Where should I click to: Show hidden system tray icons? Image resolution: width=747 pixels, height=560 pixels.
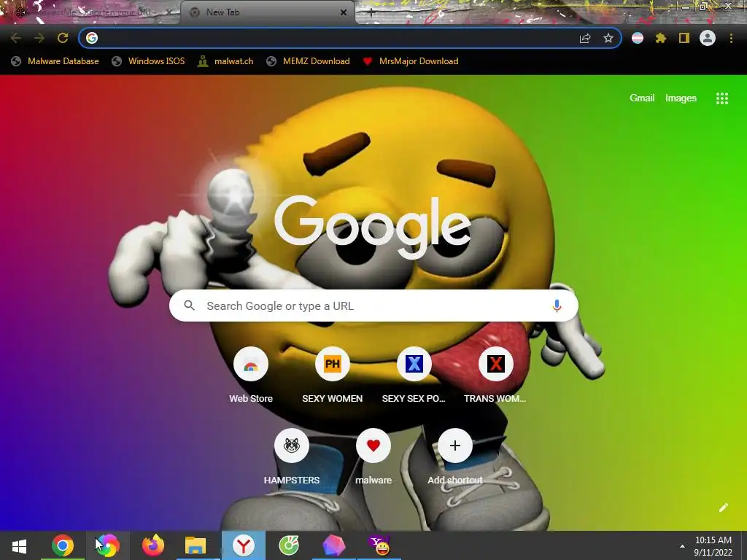[x=682, y=546]
